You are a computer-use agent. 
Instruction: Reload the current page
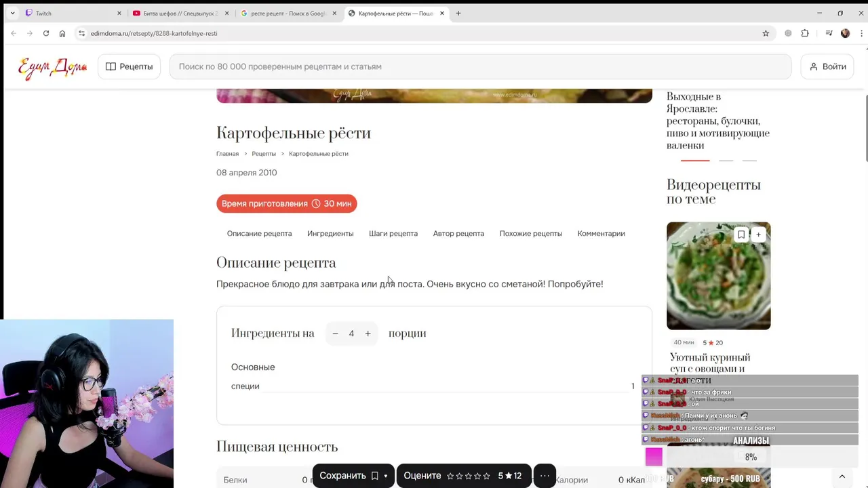click(46, 33)
